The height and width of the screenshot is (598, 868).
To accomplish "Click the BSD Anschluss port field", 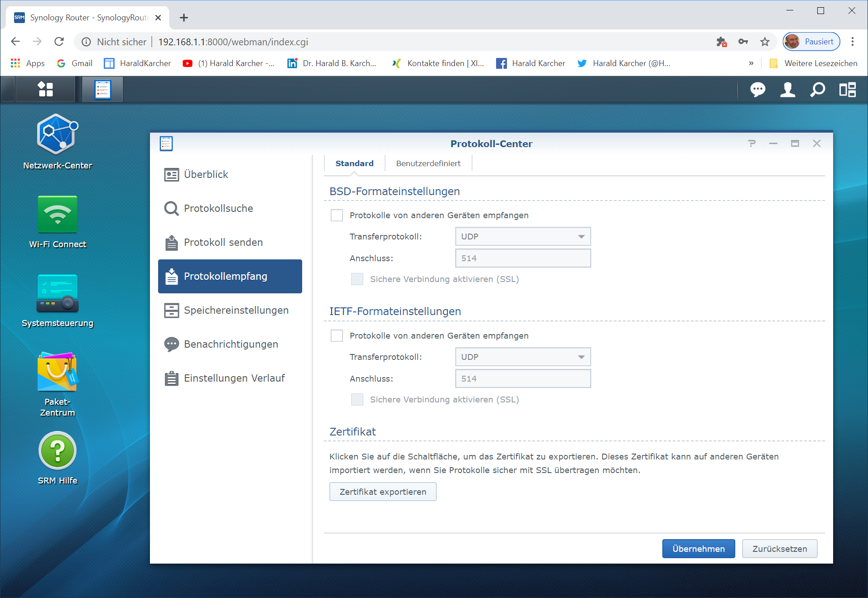I will tap(523, 258).
